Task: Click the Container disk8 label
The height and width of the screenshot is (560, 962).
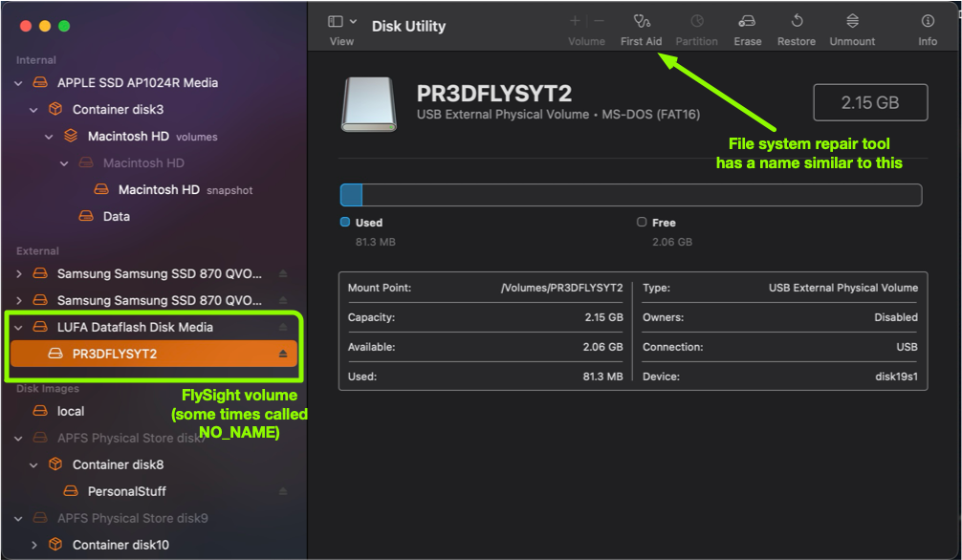Action: point(118,464)
